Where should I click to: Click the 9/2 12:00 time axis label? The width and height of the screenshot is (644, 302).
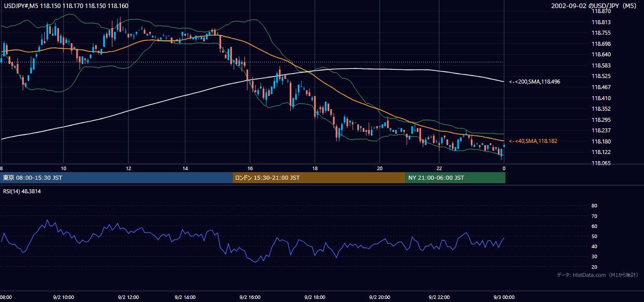128,297
